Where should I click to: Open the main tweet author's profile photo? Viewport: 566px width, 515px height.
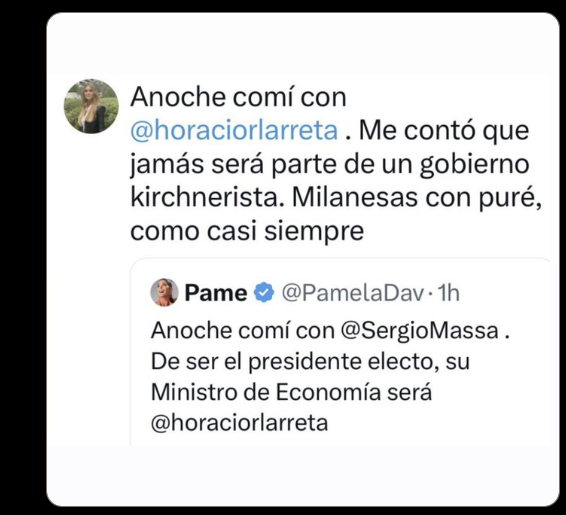(91, 106)
